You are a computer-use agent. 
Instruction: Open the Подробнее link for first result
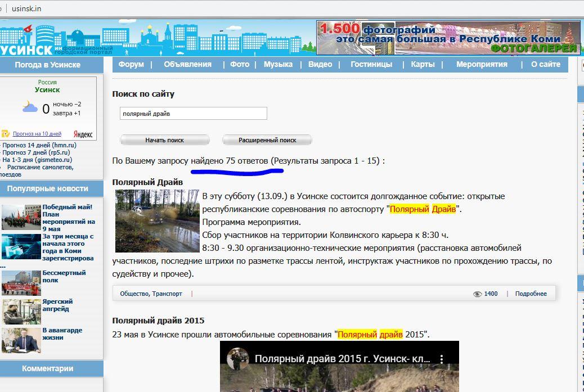pos(531,294)
